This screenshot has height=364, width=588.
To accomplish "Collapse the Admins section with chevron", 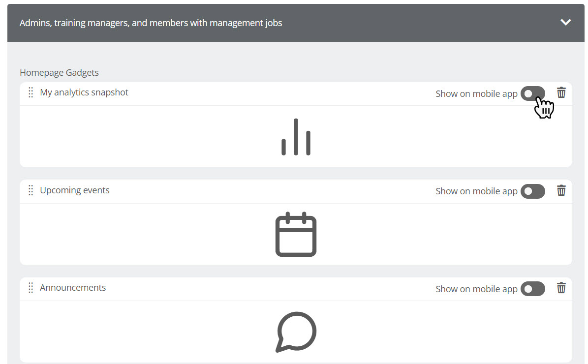I will coord(565,22).
